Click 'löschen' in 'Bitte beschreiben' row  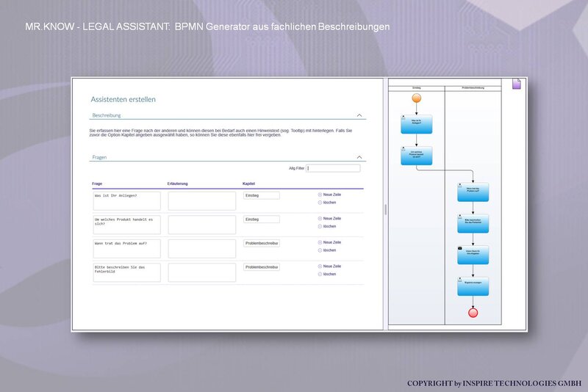(x=329, y=275)
